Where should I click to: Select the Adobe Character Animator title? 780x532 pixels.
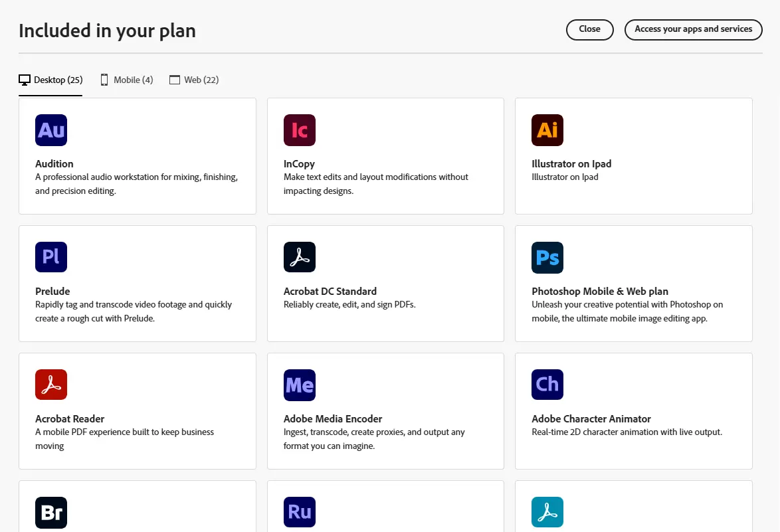[591, 418]
